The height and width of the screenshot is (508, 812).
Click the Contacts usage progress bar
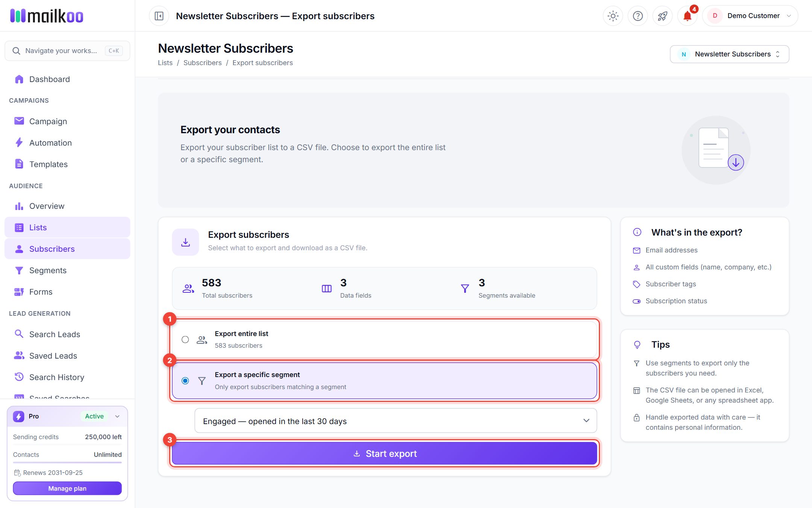67,462
